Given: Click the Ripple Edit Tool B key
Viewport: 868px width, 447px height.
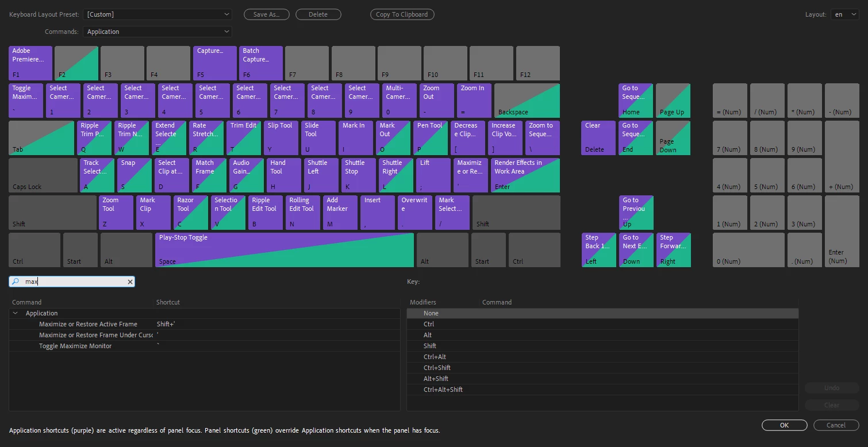Looking at the screenshot, I should pyautogui.click(x=266, y=213).
